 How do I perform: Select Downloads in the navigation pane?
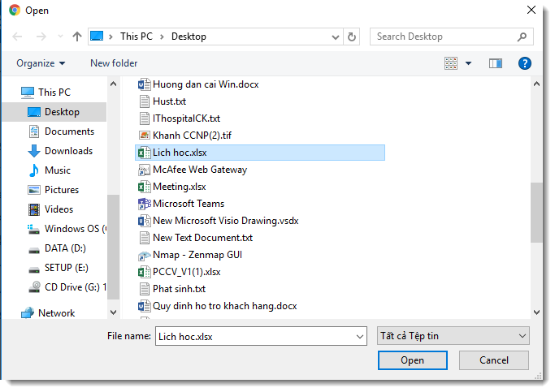tap(68, 151)
